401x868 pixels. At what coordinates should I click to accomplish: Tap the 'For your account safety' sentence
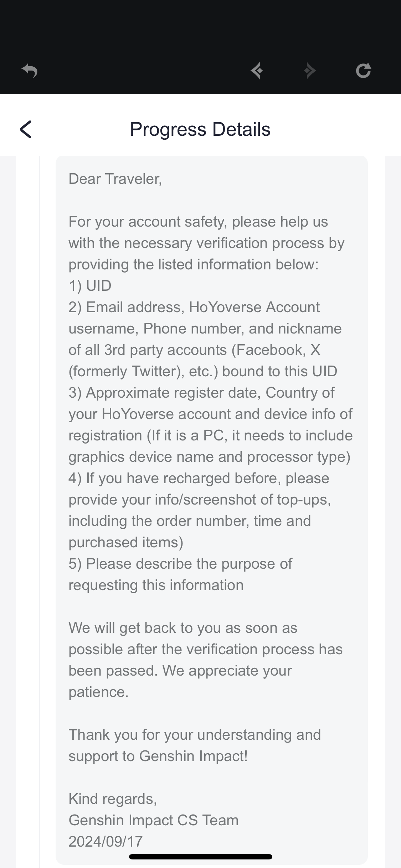point(198,222)
